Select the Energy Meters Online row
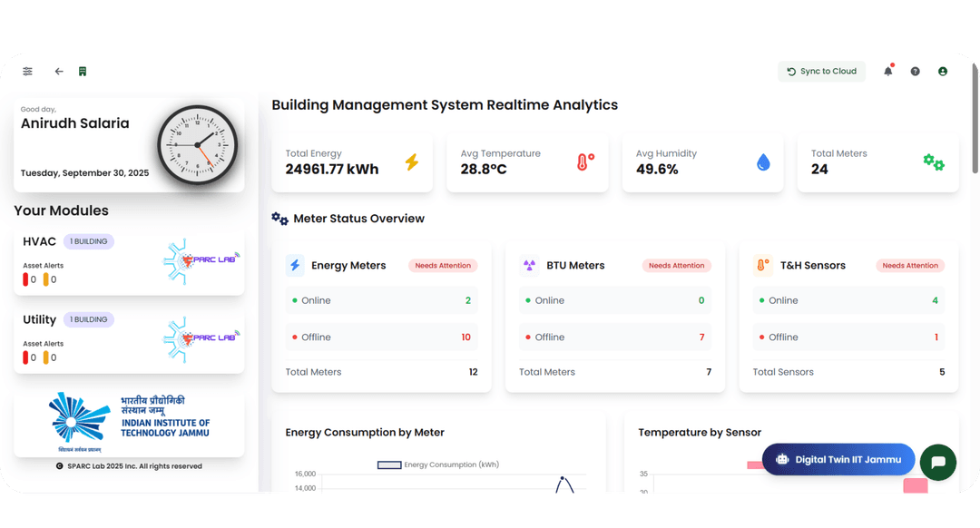 [381, 300]
